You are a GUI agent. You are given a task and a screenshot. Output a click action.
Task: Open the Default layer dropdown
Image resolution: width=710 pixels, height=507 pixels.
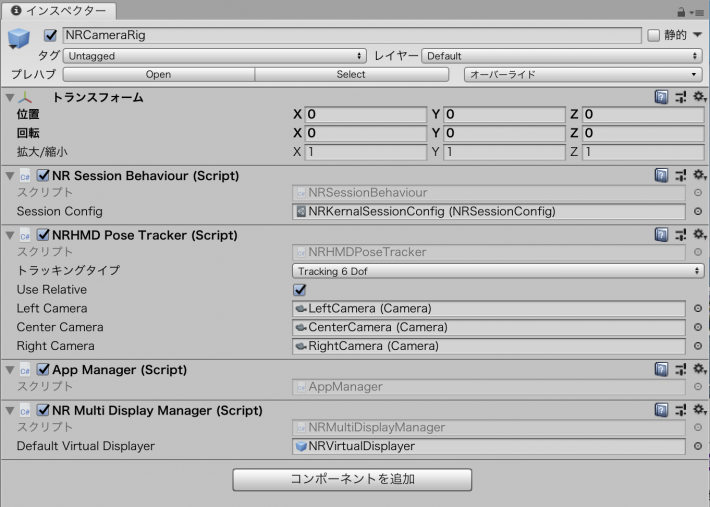click(562, 56)
